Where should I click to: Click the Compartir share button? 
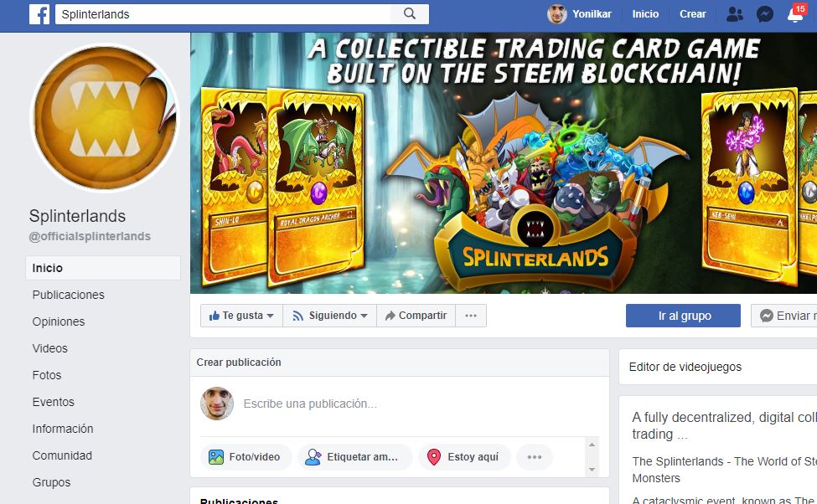416,316
